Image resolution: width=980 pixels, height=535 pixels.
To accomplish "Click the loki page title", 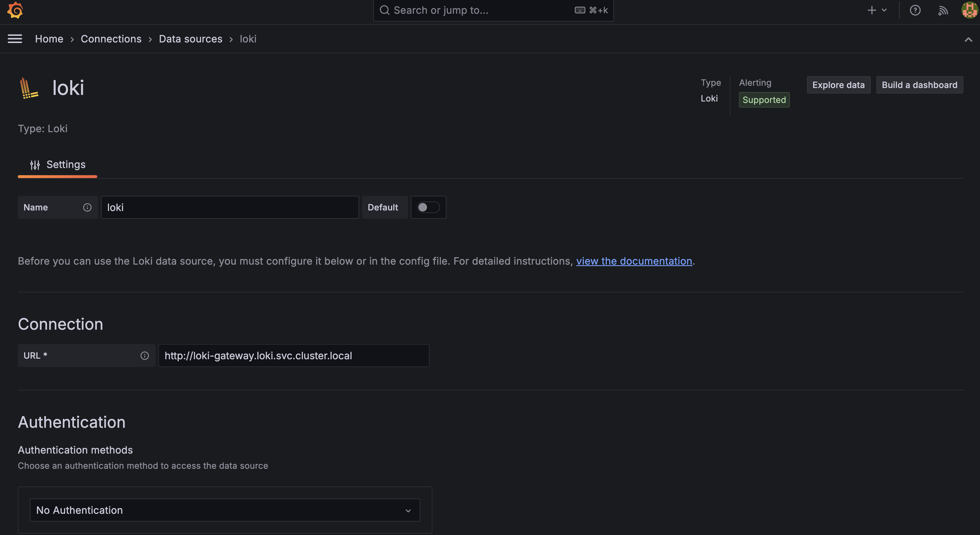I will (68, 88).
